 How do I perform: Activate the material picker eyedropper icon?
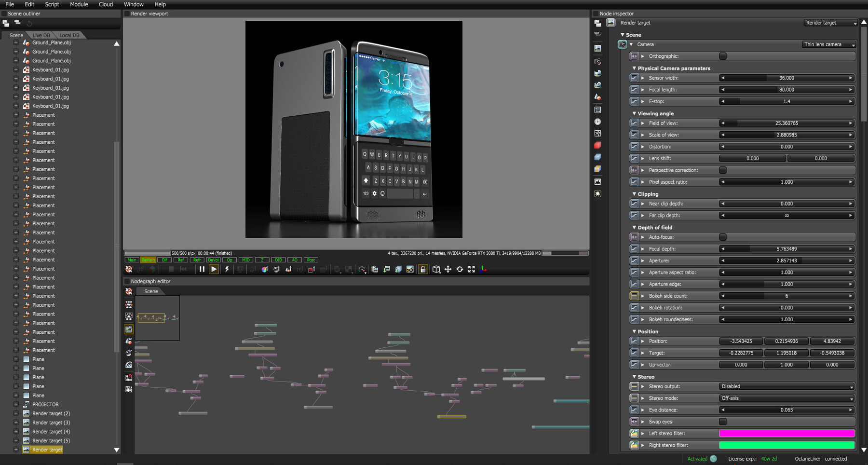point(288,269)
